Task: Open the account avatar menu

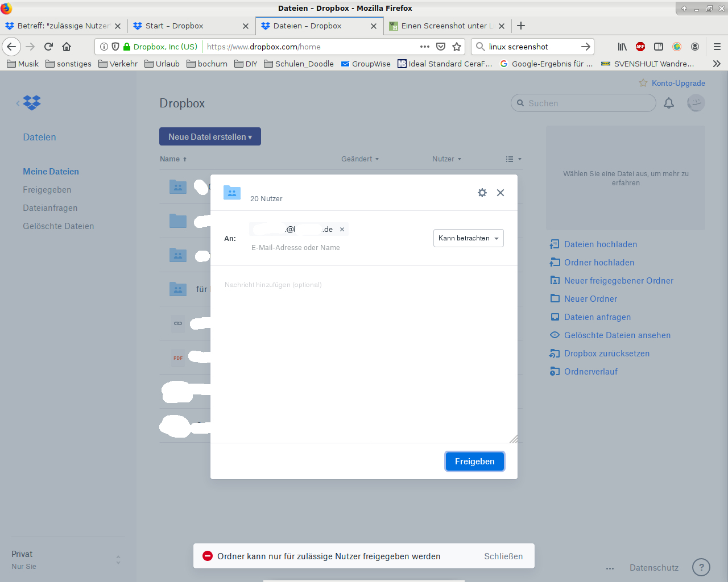Action: click(x=696, y=103)
